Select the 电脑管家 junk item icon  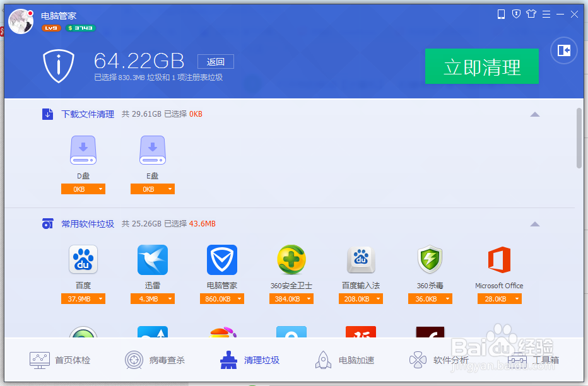point(221,259)
